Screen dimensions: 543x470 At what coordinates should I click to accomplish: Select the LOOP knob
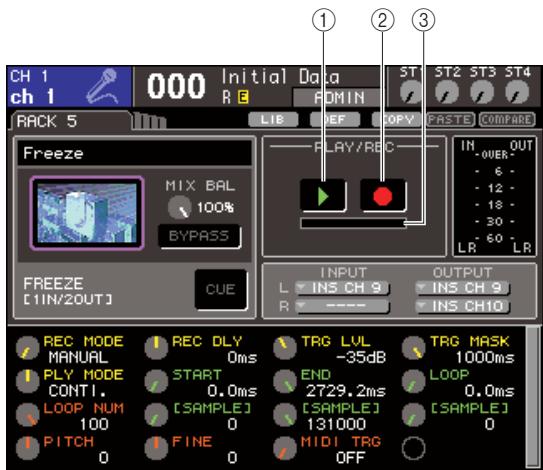413,381
